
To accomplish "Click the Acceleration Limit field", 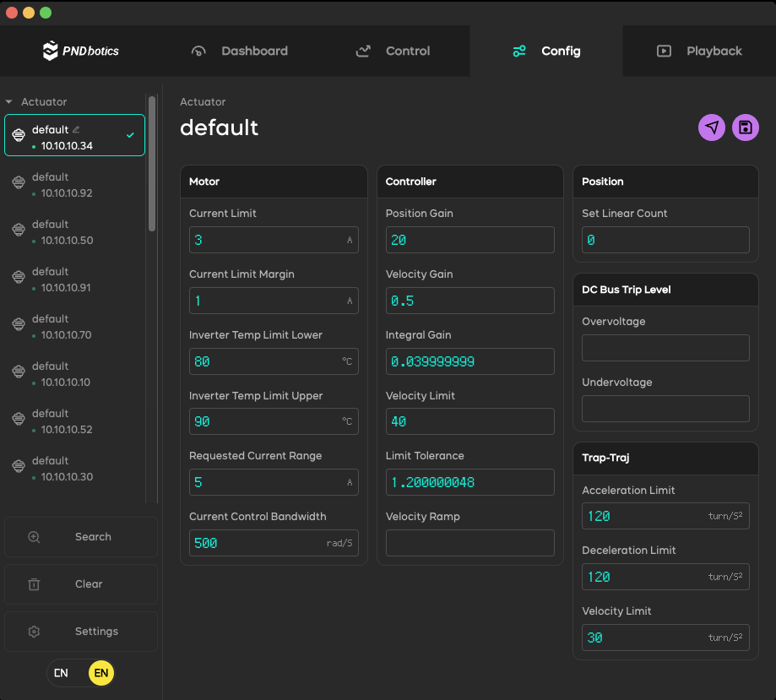I will point(665,516).
